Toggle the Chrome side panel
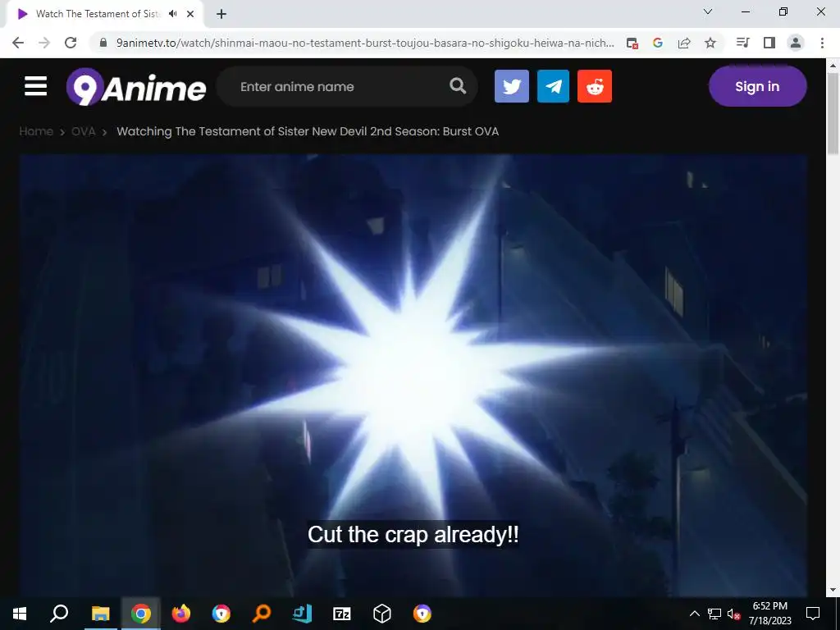This screenshot has height=630, width=840. [x=769, y=43]
